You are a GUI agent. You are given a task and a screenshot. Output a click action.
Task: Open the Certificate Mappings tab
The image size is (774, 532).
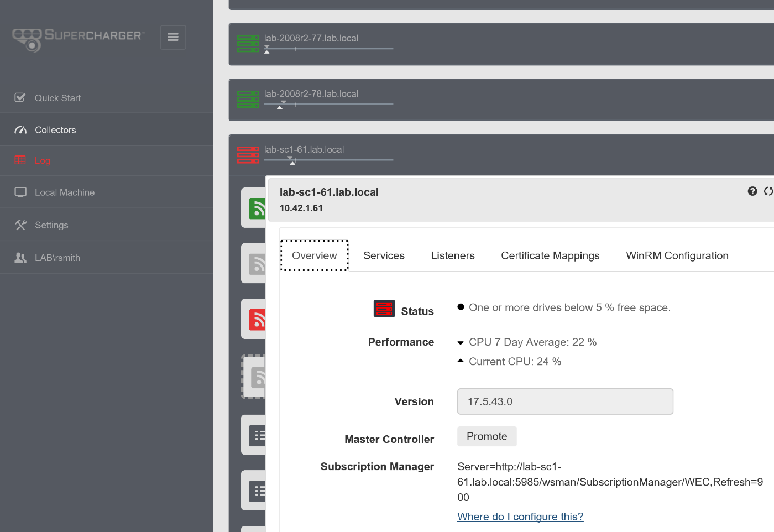550,255
